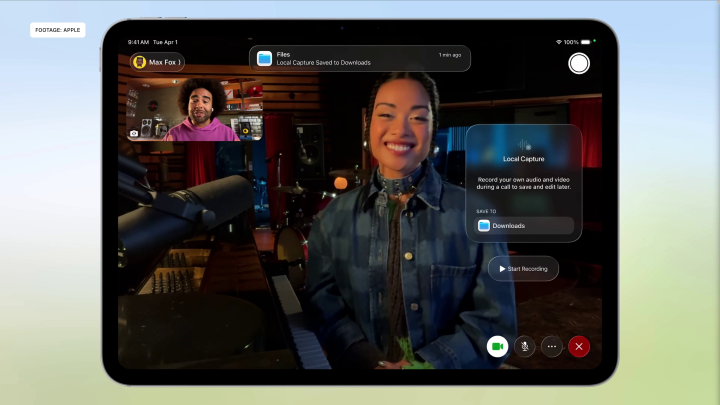The image size is (720, 405).
Task: Tap the play triangle on Start Recording
Action: 502,269
